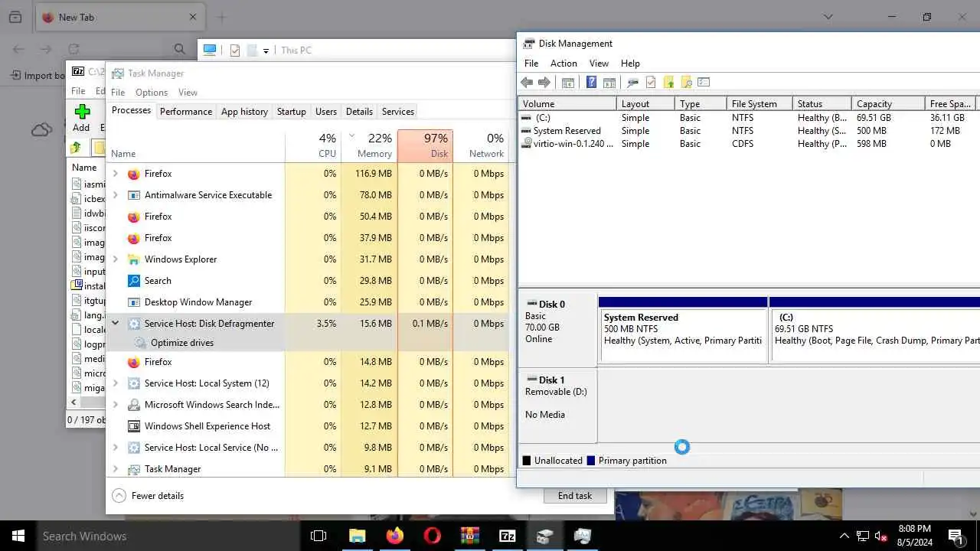Click the checklist settings icon in toolbar

click(x=704, y=83)
